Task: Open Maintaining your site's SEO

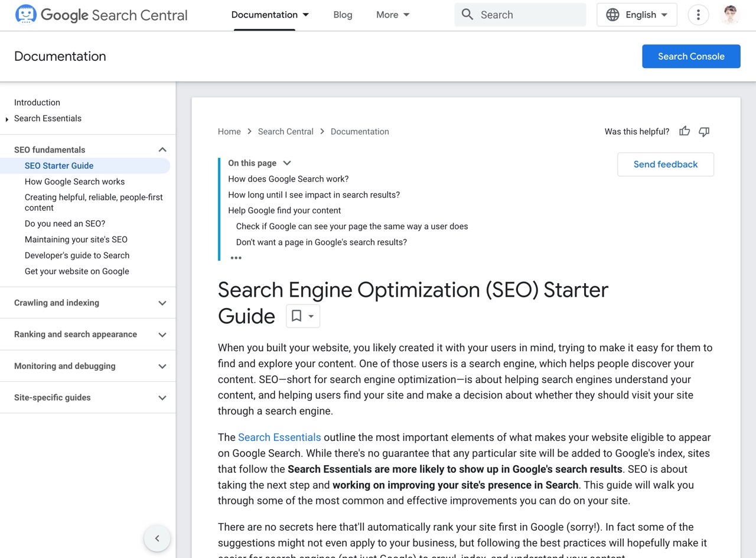Action: pos(76,239)
